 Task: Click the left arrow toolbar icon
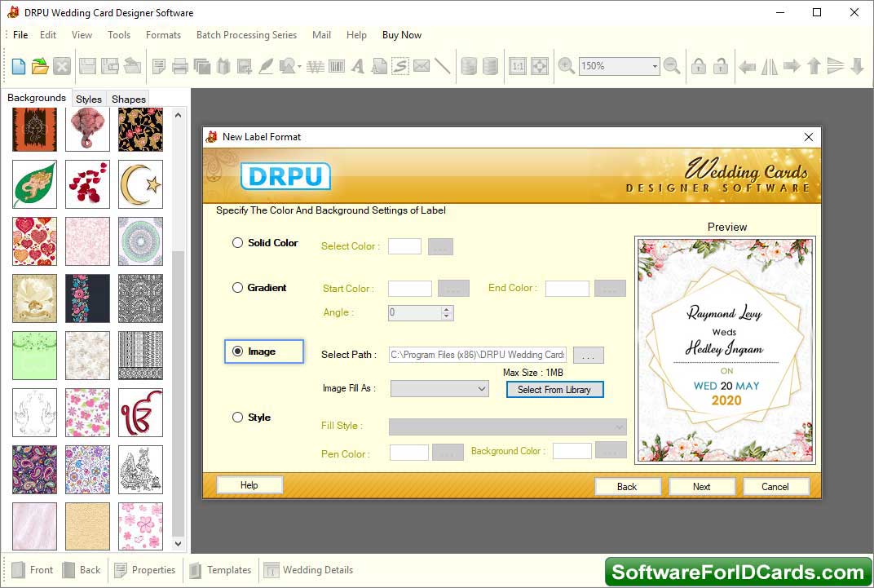click(x=747, y=67)
